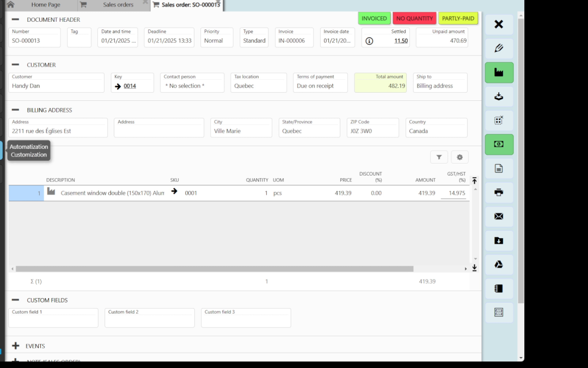Click the City Ville Marie field
Screen dimensions: 588x368
click(241, 128)
